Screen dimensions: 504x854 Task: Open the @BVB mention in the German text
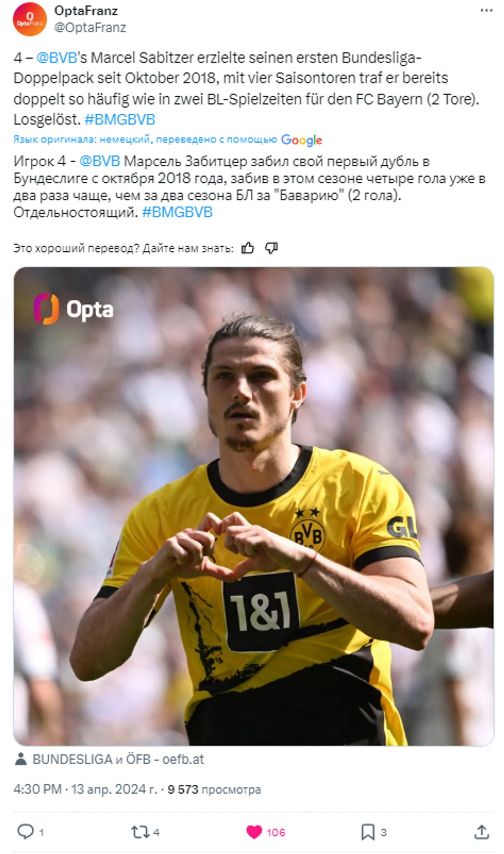pos(57,58)
